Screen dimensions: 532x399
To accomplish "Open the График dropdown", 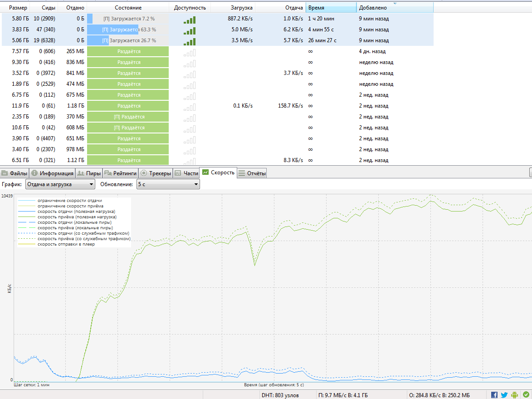I will (60, 184).
